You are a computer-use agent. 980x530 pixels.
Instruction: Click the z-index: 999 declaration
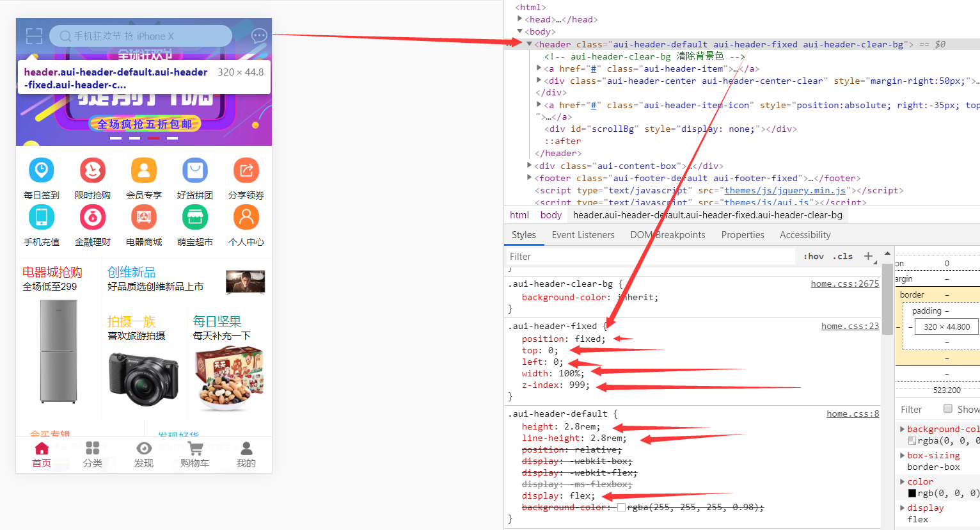[x=556, y=385]
